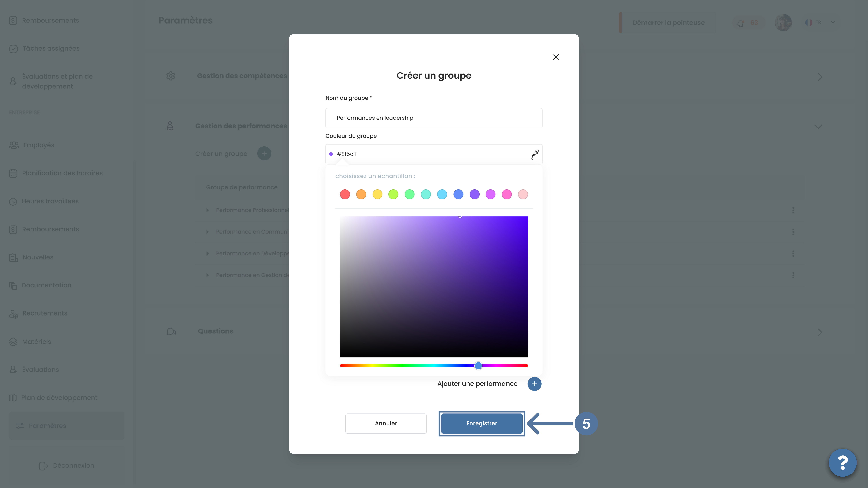
Task: Select the mint green color swatch
Action: click(x=409, y=194)
